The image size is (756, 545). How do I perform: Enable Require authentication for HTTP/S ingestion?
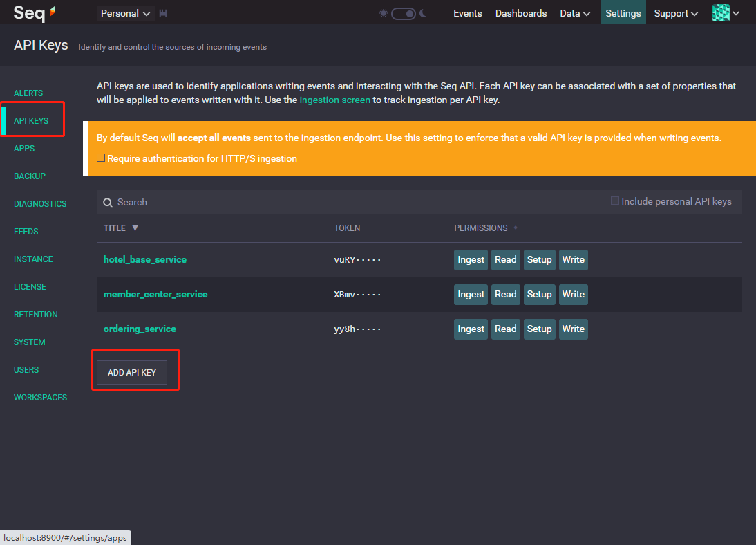(x=101, y=158)
